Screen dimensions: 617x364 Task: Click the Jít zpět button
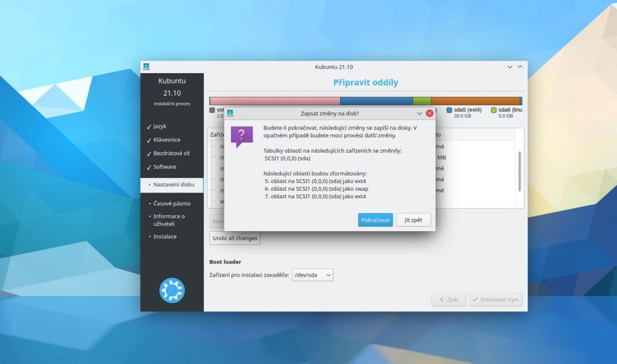413,220
